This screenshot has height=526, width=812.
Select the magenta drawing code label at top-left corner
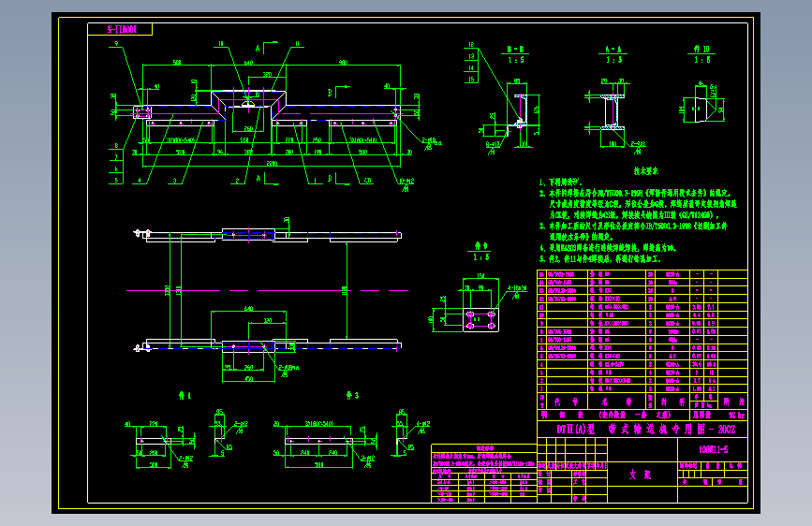(122, 30)
